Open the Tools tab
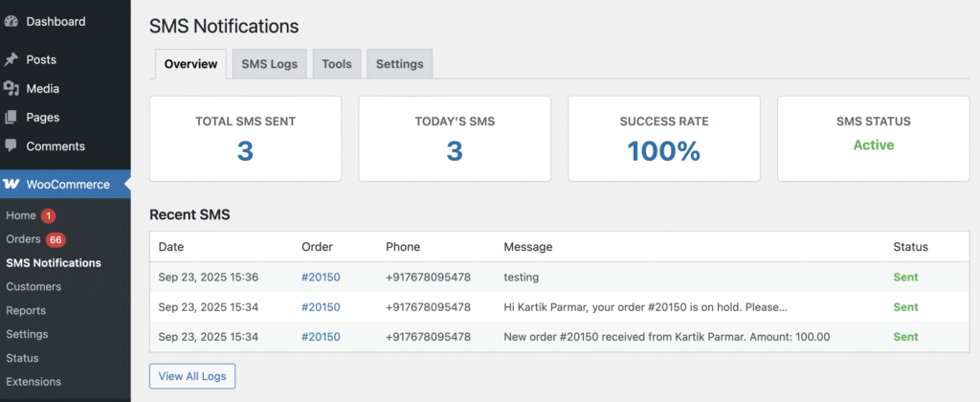 click(x=336, y=64)
